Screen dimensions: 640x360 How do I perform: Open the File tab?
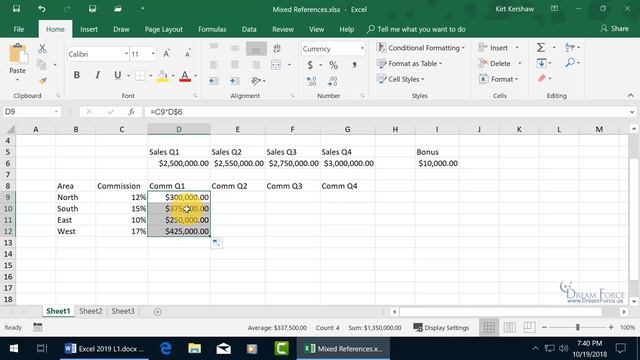19,29
